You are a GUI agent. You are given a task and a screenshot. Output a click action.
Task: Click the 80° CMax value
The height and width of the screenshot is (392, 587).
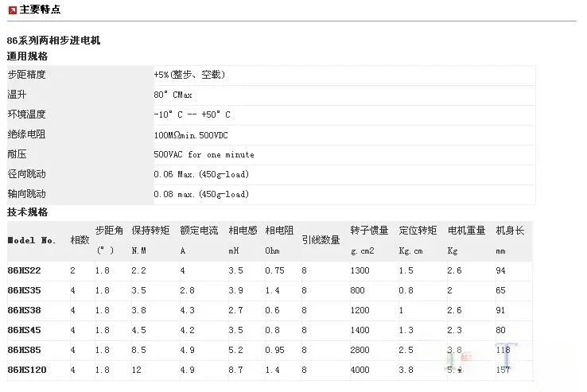(173, 95)
